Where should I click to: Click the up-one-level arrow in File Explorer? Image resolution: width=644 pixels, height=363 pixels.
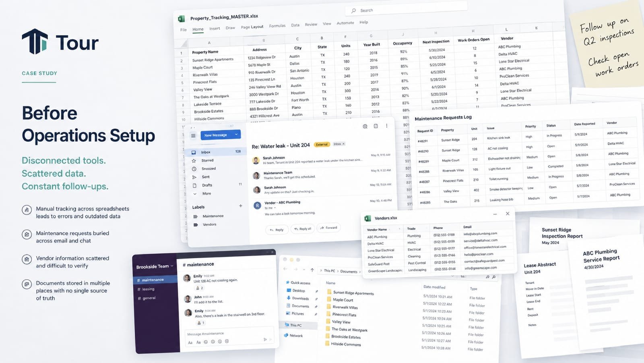(312, 270)
